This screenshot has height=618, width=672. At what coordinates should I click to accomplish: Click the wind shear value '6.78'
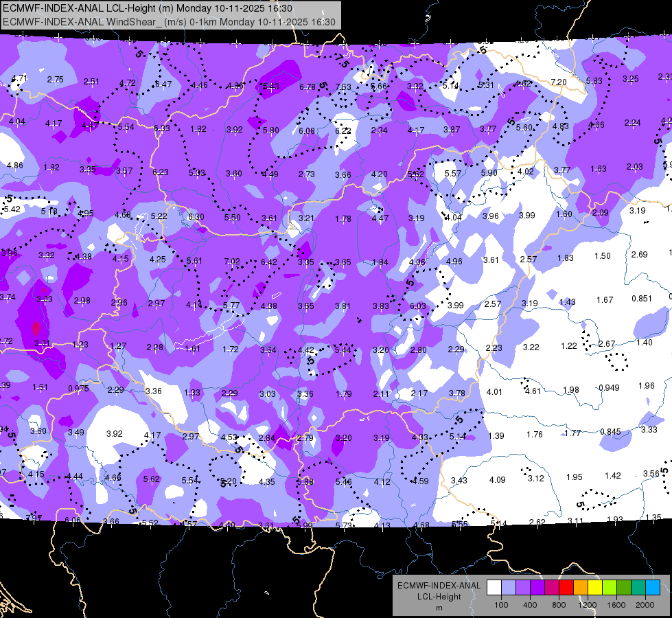click(308, 87)
